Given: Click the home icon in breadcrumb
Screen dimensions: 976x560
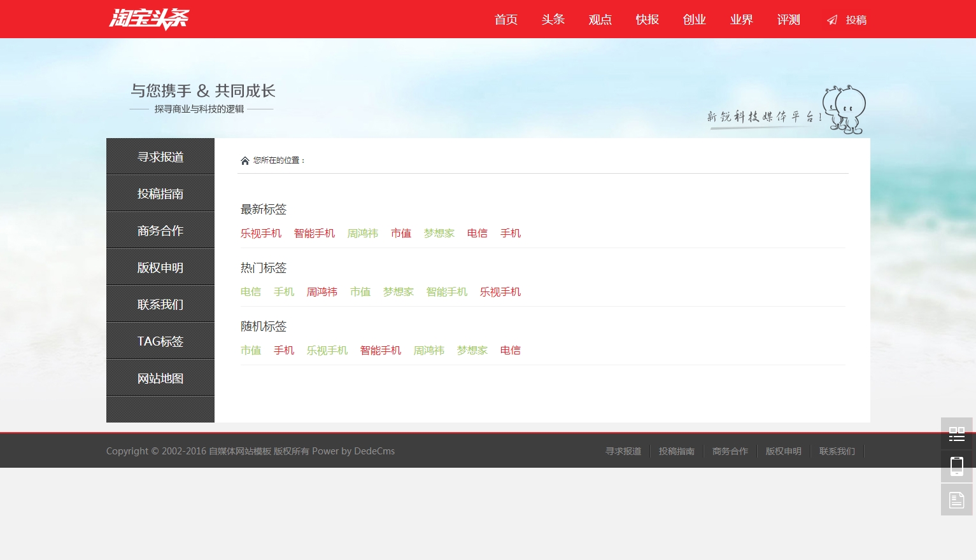Looking at the screenshot, I should (x=245, y=160).
